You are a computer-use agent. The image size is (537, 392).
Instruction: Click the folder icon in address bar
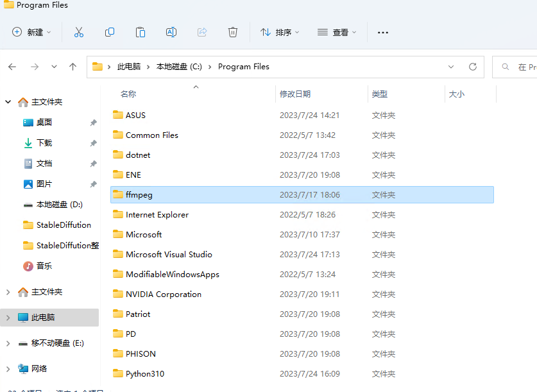point(98,67)
